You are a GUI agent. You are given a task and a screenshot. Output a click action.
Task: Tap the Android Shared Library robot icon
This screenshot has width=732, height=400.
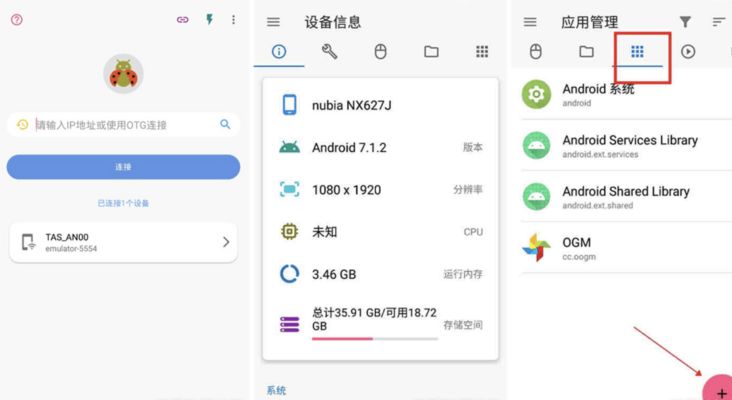(x=536, y=196)
